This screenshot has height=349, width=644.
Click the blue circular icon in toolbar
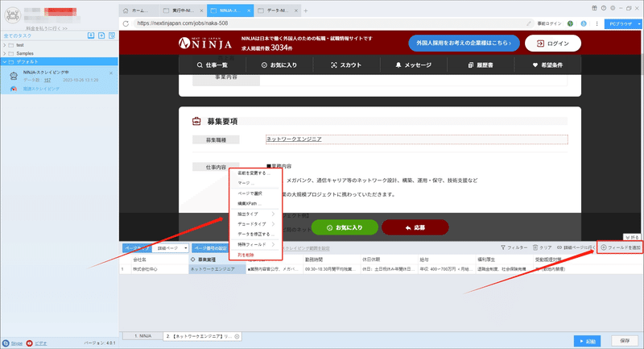click(x=584, y=23)
